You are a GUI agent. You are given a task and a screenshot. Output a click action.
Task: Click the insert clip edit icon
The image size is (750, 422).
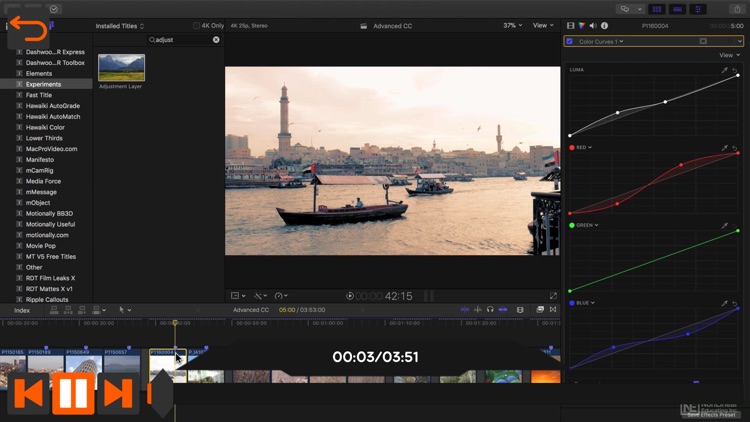[x=68, y=310]
